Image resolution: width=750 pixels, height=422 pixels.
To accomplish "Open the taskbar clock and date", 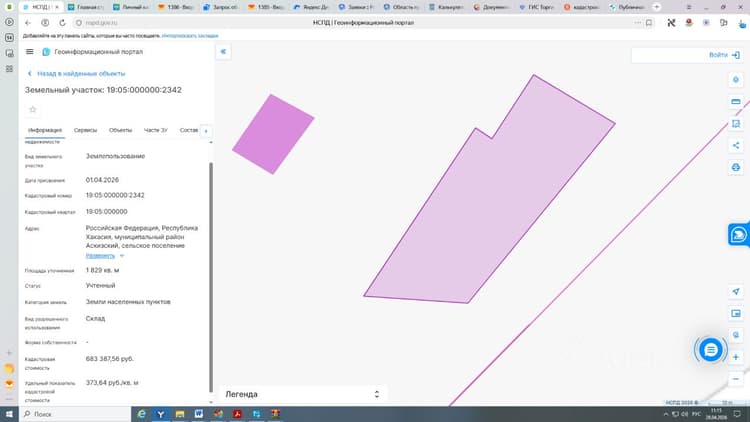I will coord(717,414).
